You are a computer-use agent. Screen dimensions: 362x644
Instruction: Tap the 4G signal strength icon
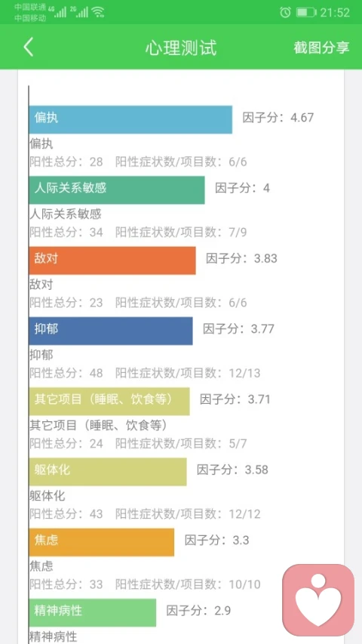(57, 12)
